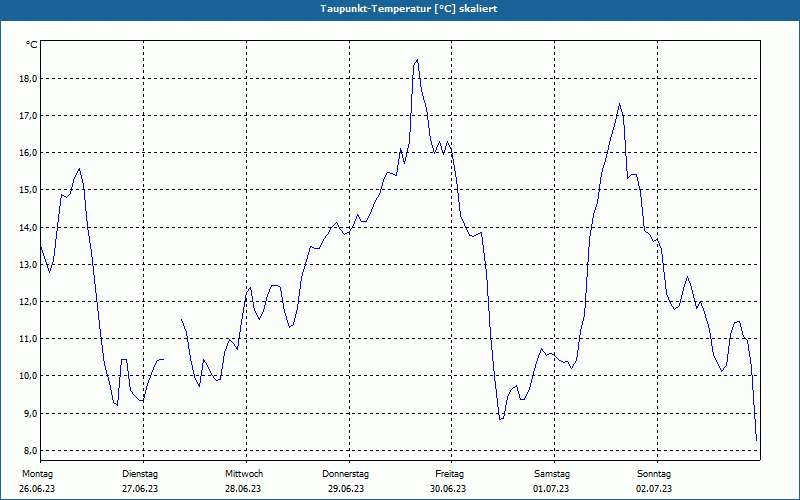Click the Dienstag day label
This screenshot has height=500, width=800.
pos(140,474)
